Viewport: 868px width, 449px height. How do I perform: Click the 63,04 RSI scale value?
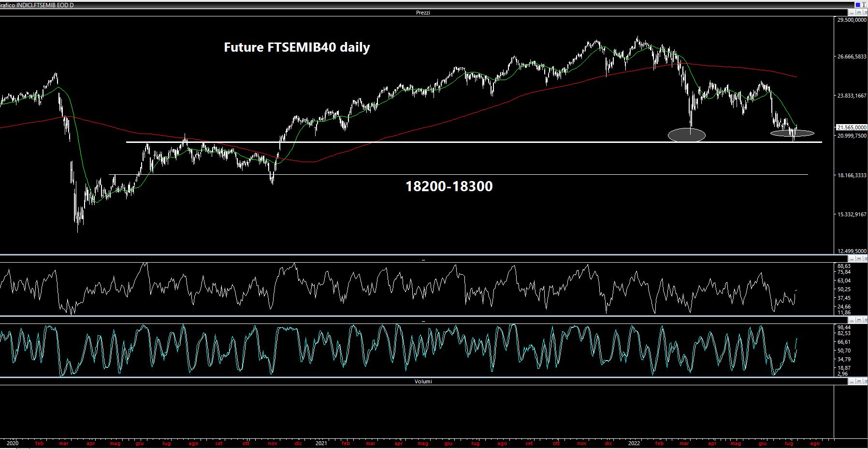[x=844, y=281]
